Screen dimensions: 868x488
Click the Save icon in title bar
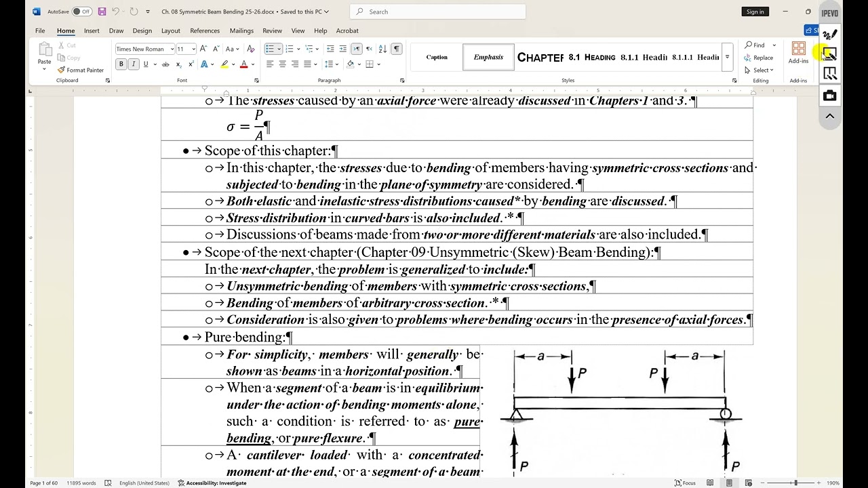[x=102, y=12]
